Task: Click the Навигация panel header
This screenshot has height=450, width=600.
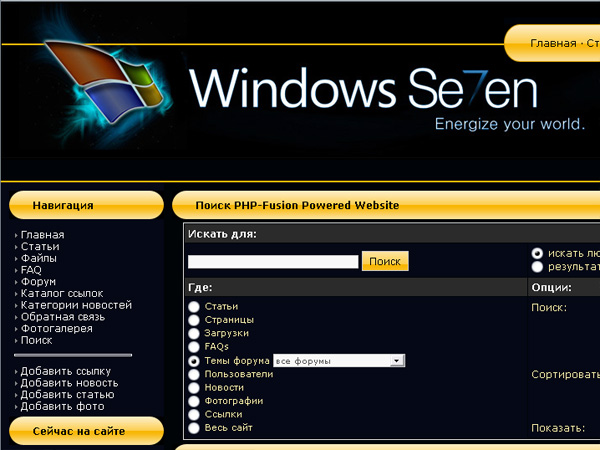Action: pos(86,205)
